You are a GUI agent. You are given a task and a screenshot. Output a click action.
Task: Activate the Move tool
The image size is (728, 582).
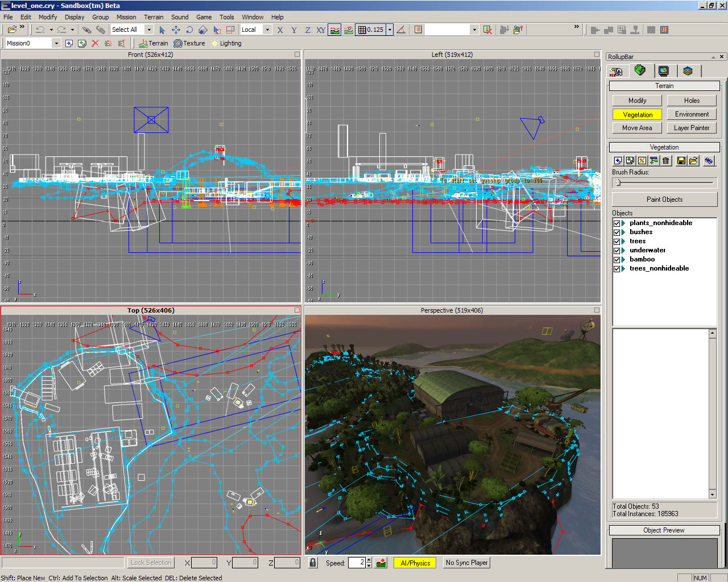176,30
